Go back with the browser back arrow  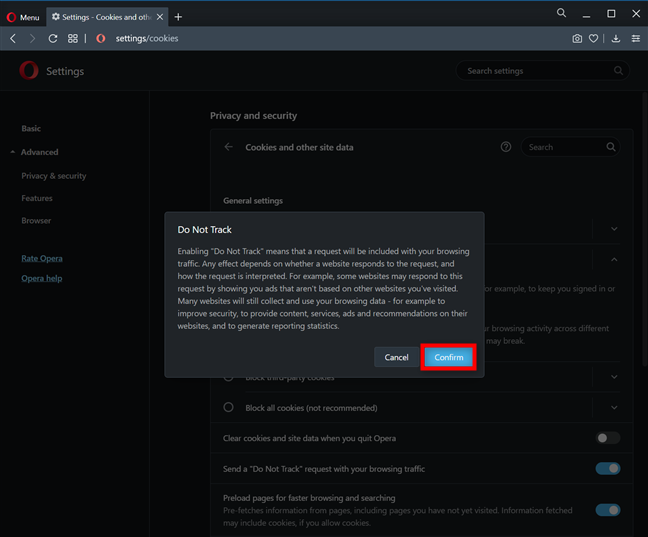[13, 38]
